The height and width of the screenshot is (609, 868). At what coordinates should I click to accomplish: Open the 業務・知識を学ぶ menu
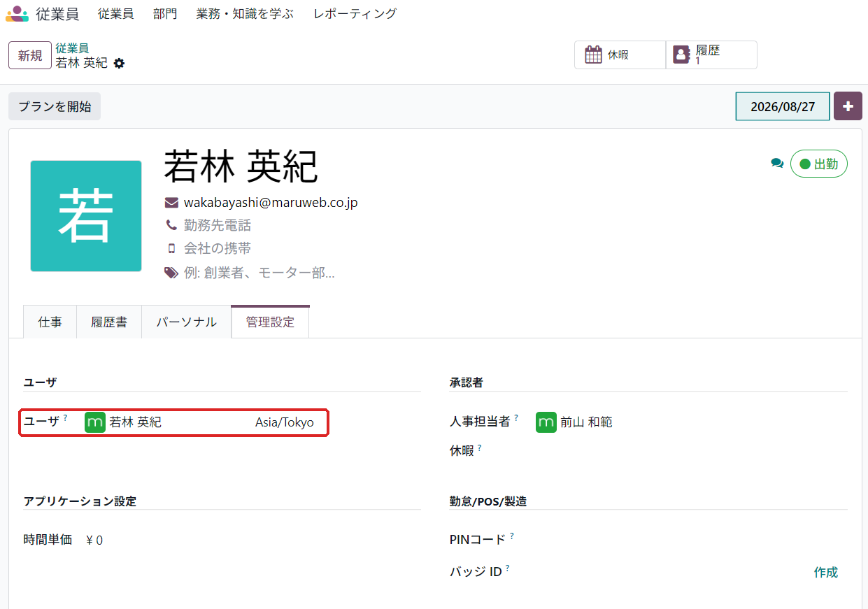[246, 13]
